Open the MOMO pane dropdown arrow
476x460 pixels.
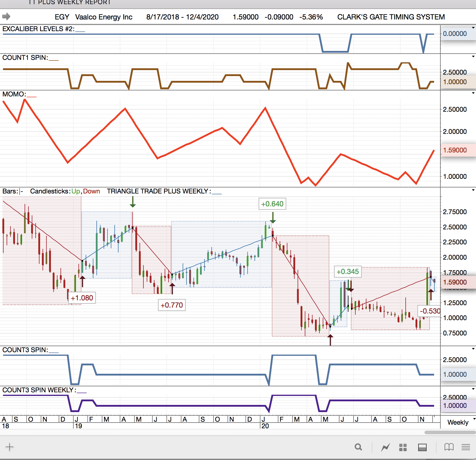473,93
